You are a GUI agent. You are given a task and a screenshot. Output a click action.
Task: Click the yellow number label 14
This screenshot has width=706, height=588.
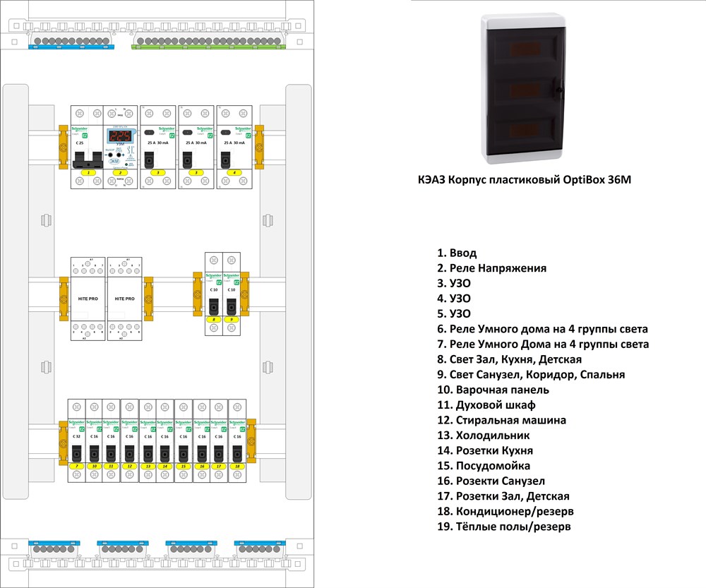coord(164,467)
